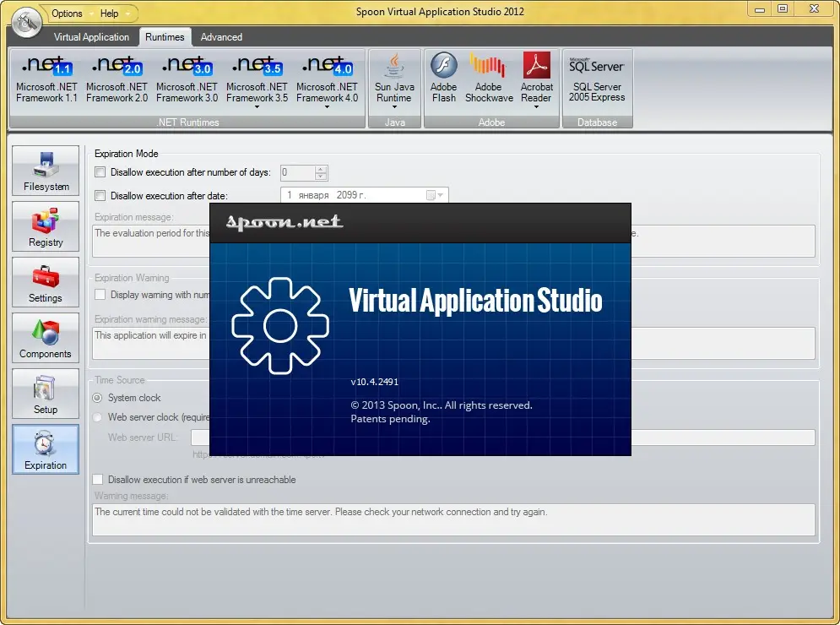The height and width of the screenshot is (625, 840).
Task: Click the "Patents pending." text
Action: (390, 419)
